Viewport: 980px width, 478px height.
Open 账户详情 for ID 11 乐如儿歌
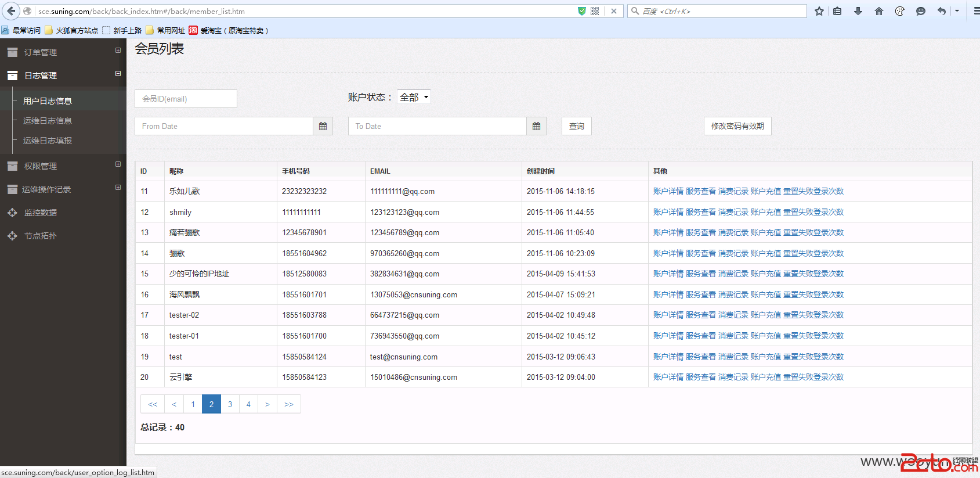coord(668,191)
